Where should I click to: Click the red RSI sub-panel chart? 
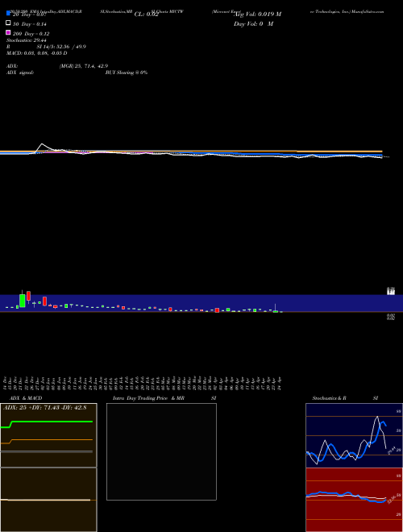354,500
